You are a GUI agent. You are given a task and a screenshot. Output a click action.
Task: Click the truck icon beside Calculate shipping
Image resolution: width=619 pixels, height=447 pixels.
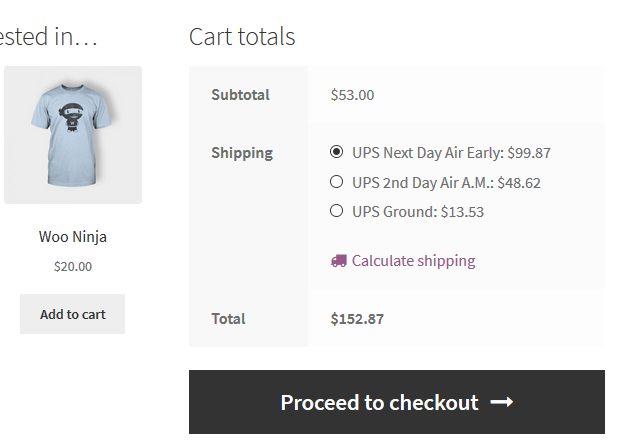click(338, 261)
